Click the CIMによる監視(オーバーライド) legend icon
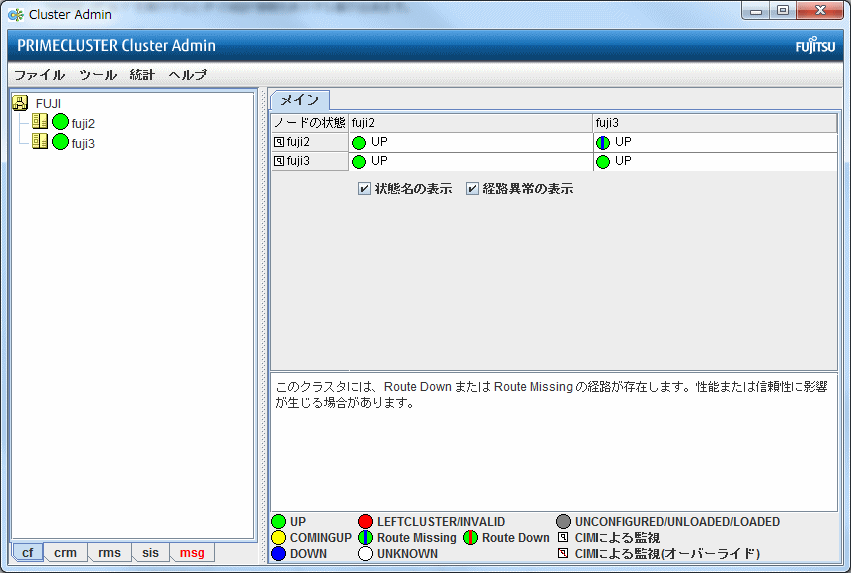Image resolution: width=851 pixels, height=573 pixels. coord(563,553)
